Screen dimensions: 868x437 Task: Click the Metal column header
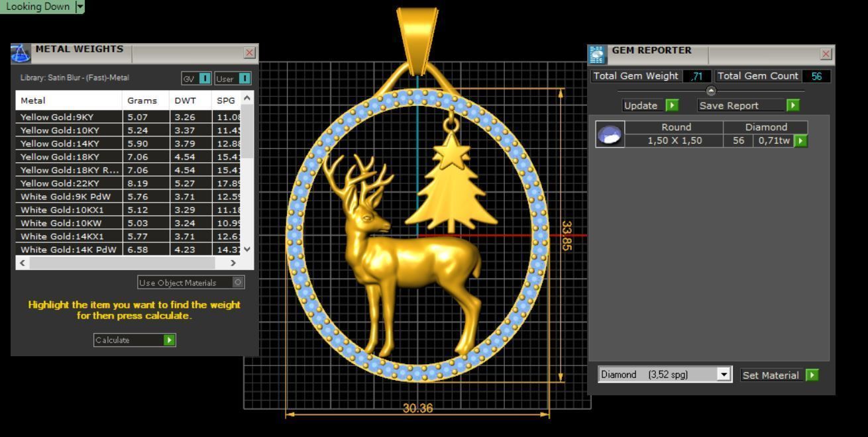tap(69, 101)
